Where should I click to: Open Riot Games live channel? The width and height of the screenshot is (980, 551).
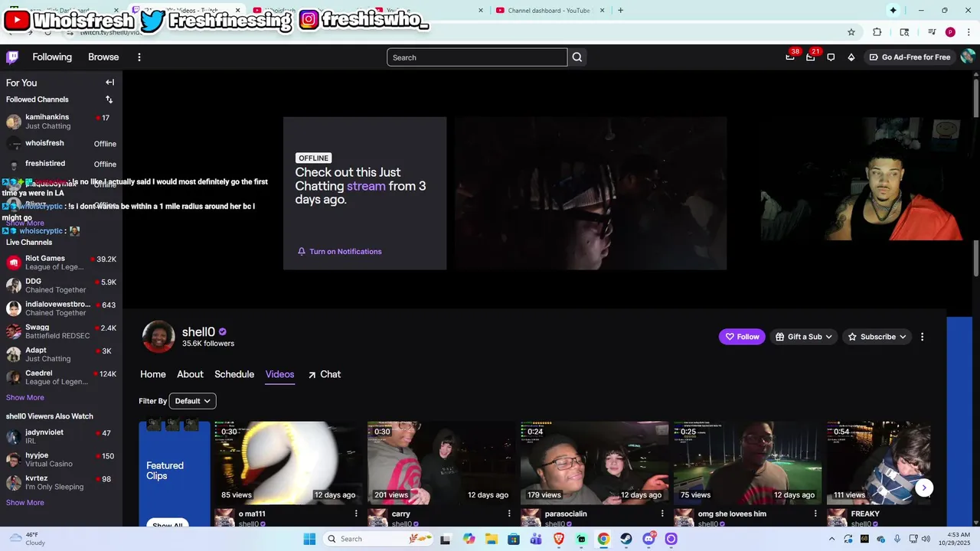[61, 262]
